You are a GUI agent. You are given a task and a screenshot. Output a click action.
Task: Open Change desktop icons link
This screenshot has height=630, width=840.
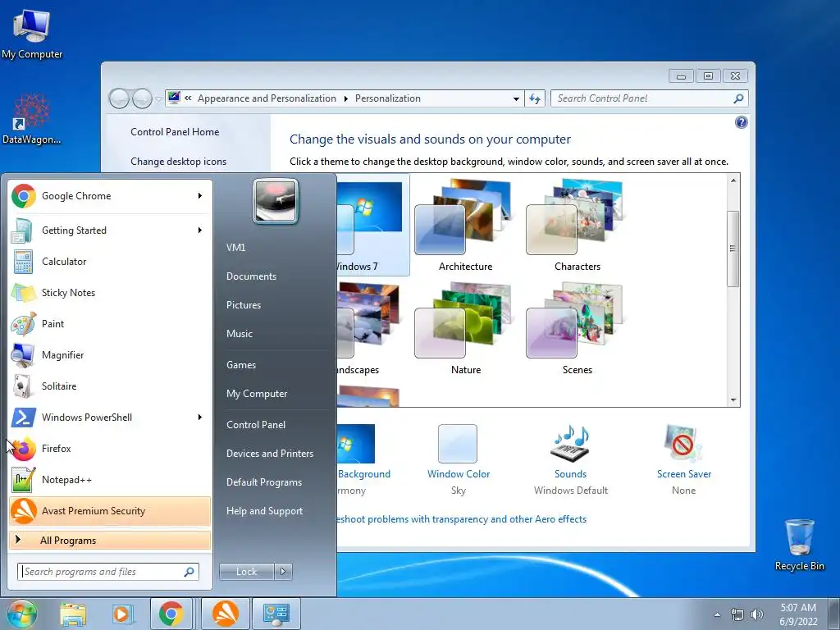pyautogui.click(x=178, y=162)
